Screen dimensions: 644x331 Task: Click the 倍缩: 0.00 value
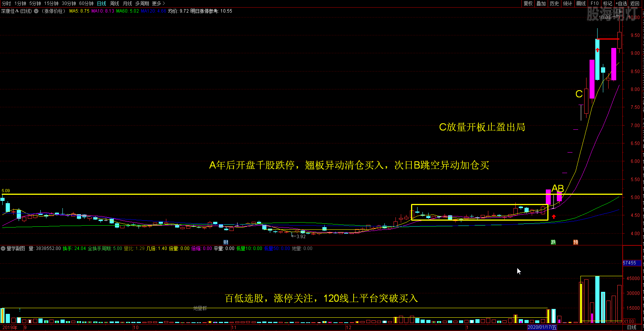tap(202, 248)
